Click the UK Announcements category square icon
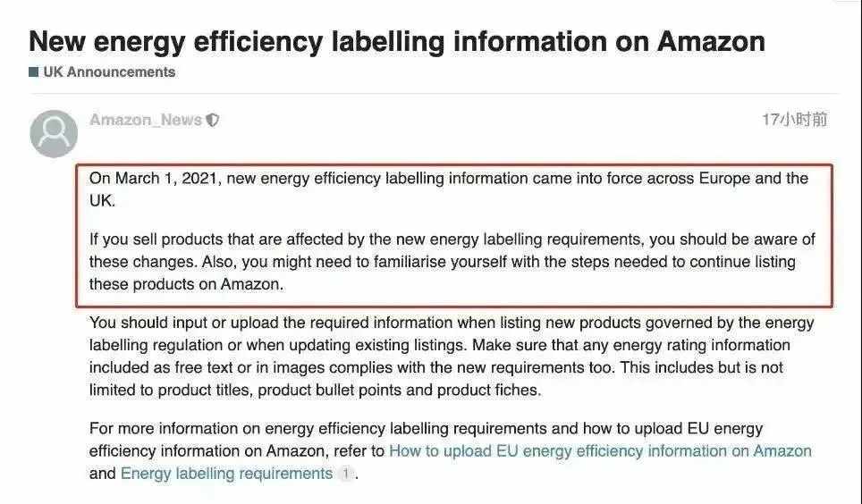 coord(34,72)
